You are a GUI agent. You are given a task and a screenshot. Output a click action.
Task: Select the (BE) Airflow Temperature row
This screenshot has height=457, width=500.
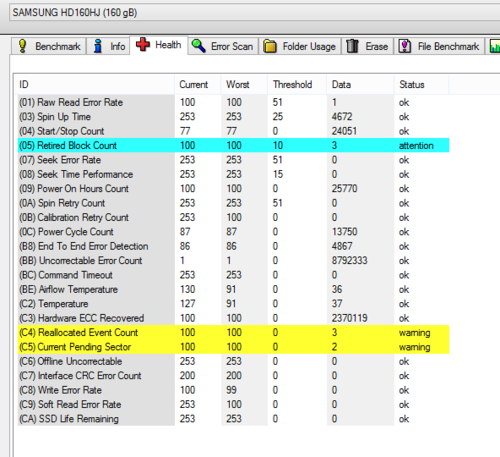tap(233, 289)
